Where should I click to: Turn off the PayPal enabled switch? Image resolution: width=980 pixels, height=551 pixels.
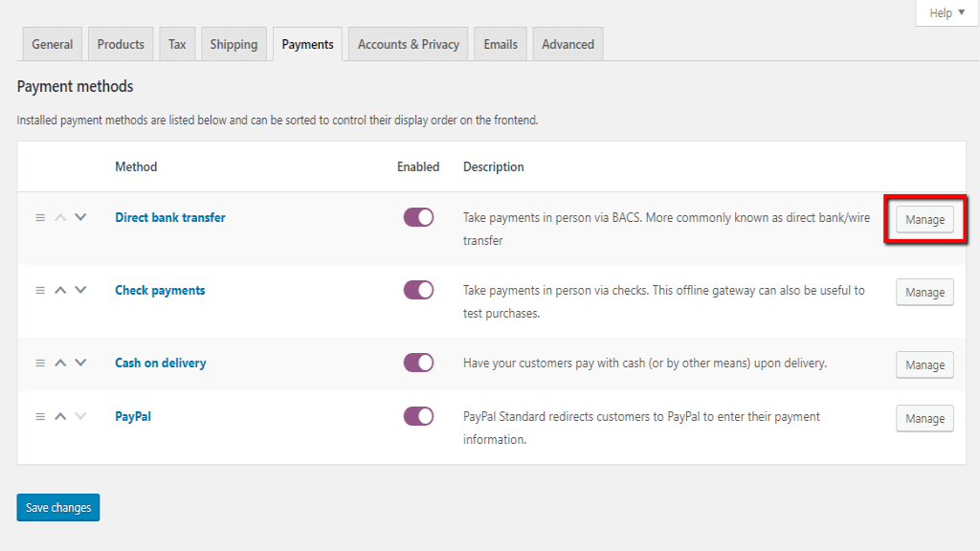tap(418, 417)
